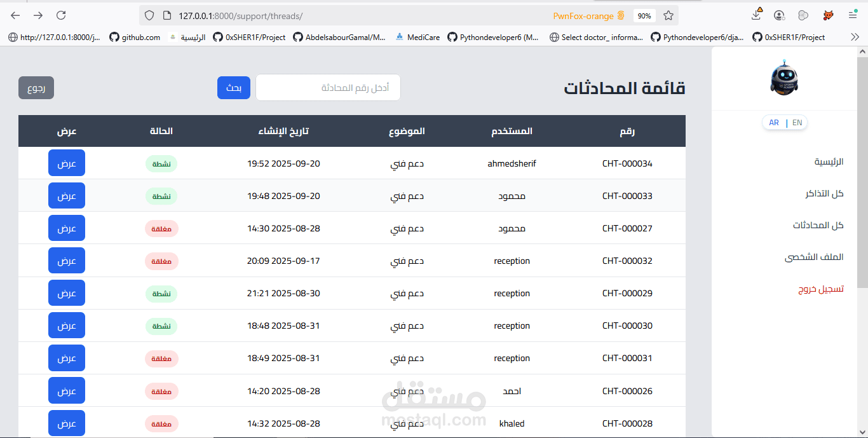Go back with the browser back arrow
The width and height of the screenshot is (868, 438).
click(x=15, y=15)
